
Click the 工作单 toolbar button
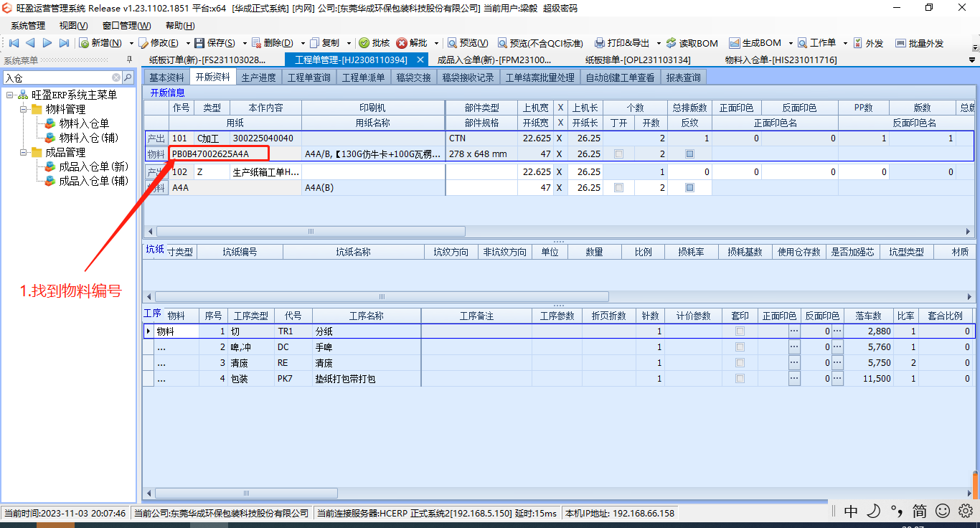coord(816,43)
